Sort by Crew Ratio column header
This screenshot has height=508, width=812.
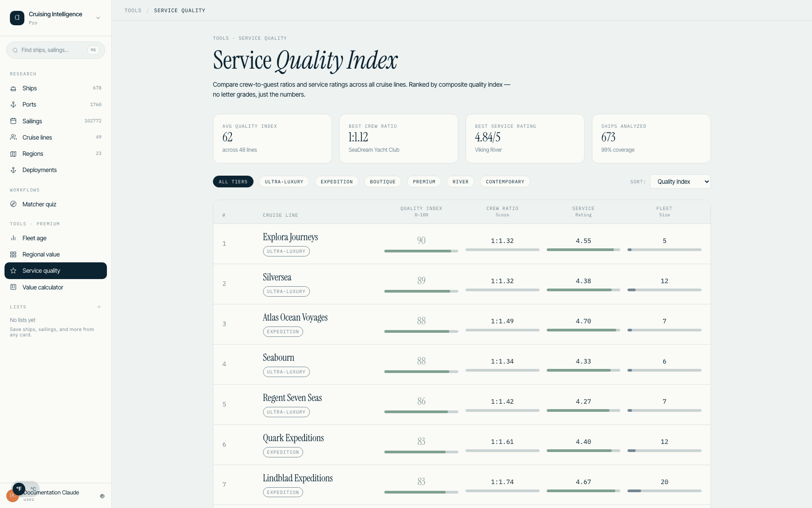coord(502,211)
